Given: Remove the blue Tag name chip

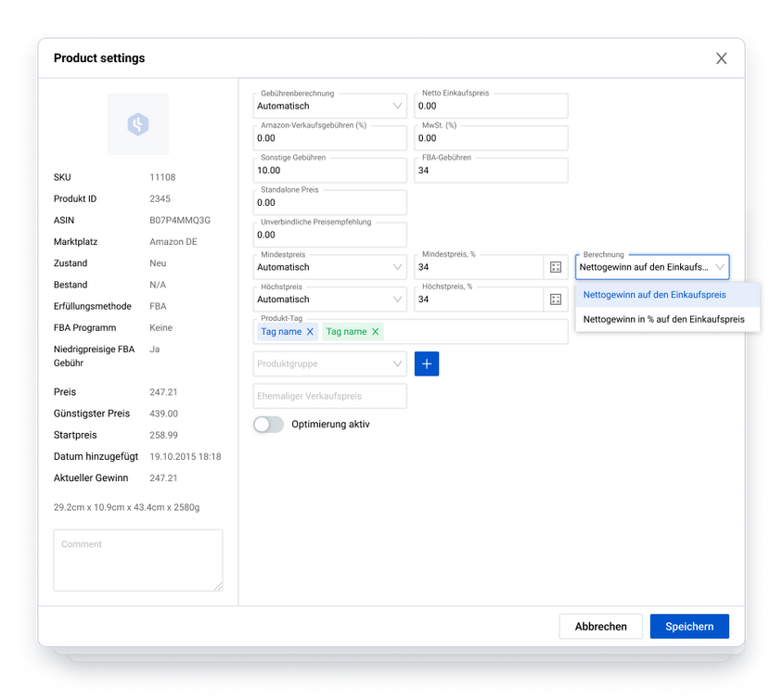Looking at the screenshot, I should point(310,332).
